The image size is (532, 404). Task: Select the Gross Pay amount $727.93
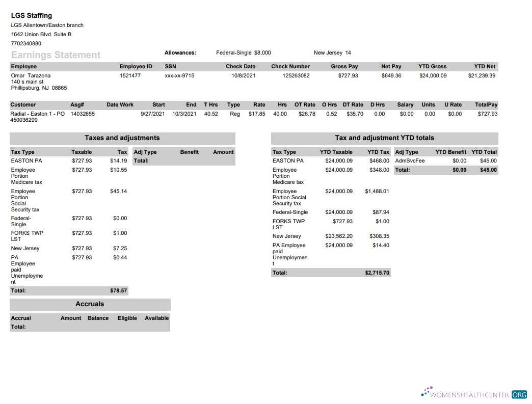point(349,75)
